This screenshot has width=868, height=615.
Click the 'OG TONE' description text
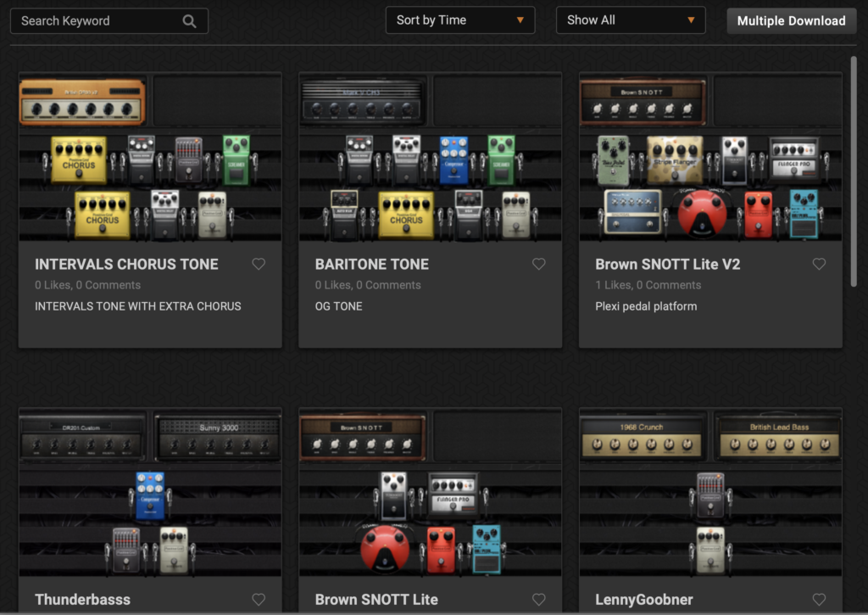pos(339,306)
